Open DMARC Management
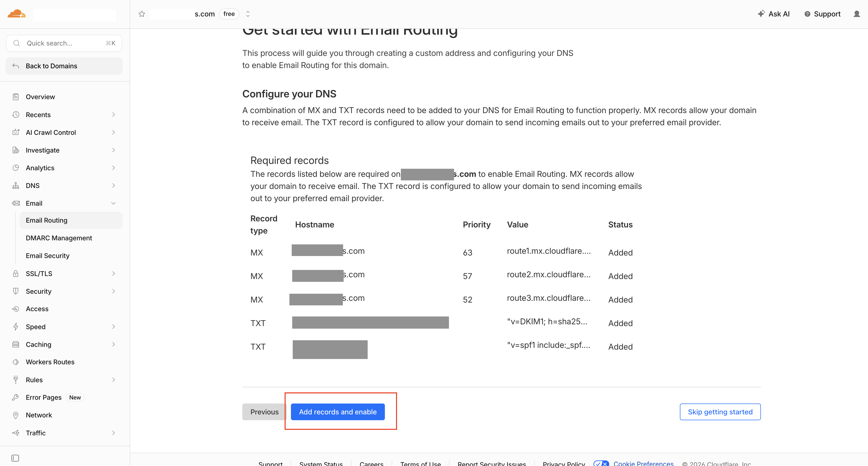868x466 pixels. coord(59,238)
